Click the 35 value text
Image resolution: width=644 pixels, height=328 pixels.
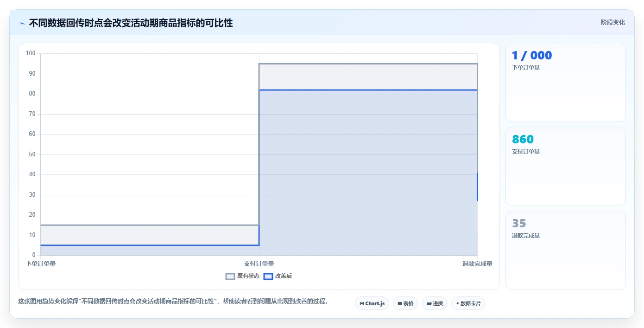click(519, 223)
